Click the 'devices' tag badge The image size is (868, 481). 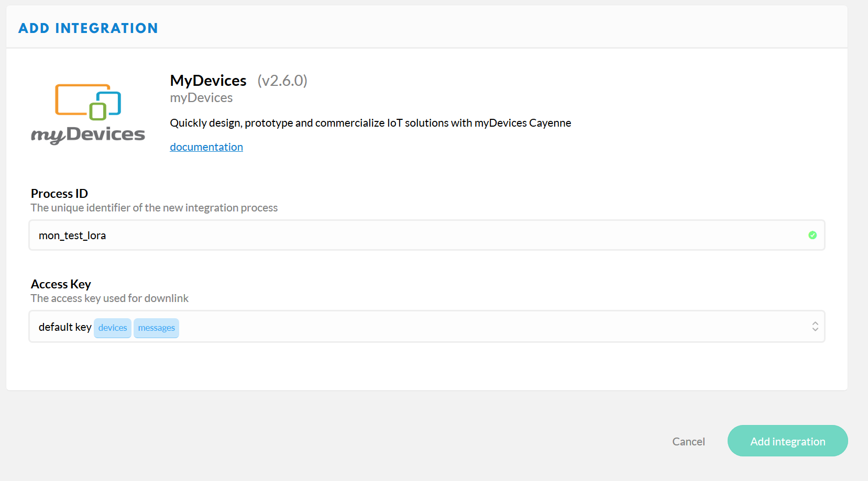click(x=113, y=328)
